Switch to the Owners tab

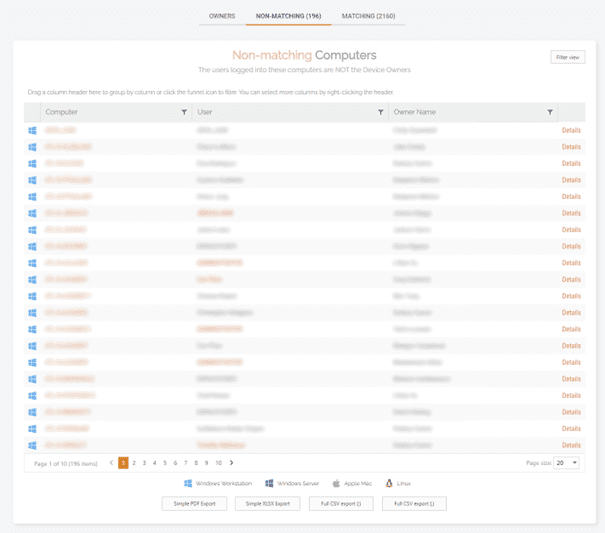coord(222,16)
